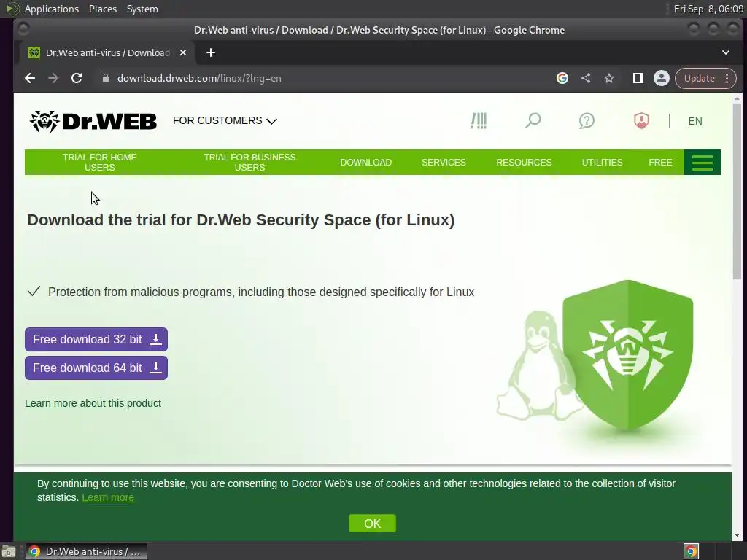Open the FREE menu item
The height and width of the screenshot is (560, 747).
[x=660, y=163]
